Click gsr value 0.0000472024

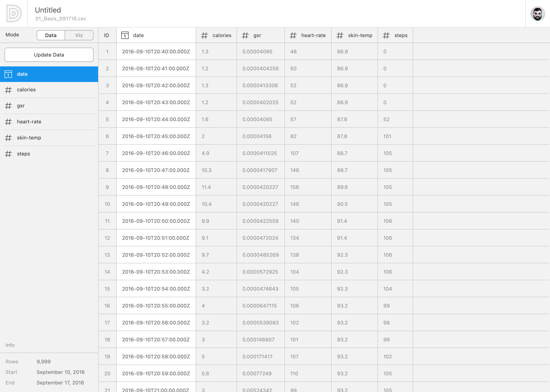pyautogui.click(x=260, y=238)
